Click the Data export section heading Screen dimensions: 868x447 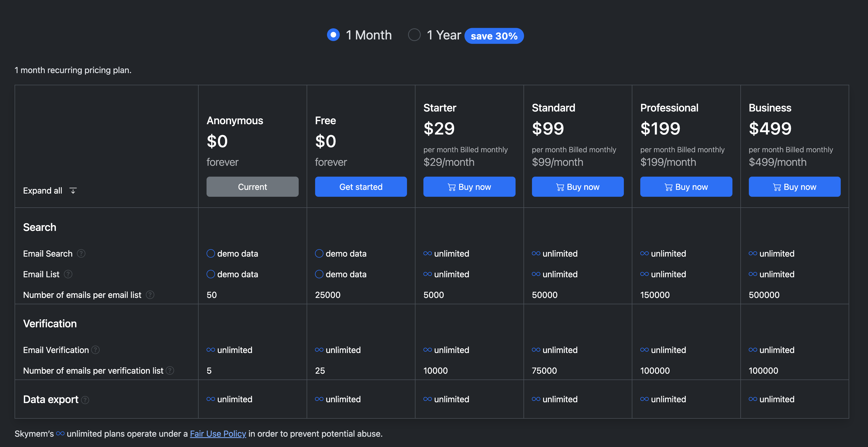pos(51,399)
